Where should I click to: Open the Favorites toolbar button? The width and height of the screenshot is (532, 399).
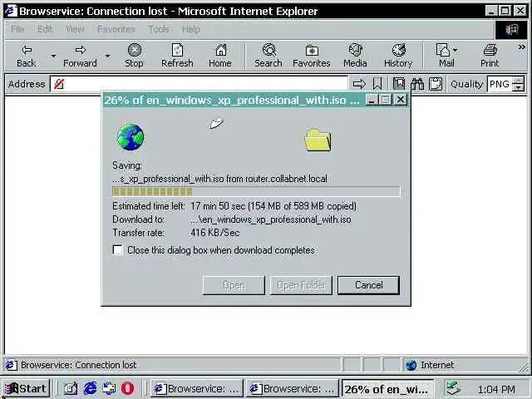[x=312, y=56]
